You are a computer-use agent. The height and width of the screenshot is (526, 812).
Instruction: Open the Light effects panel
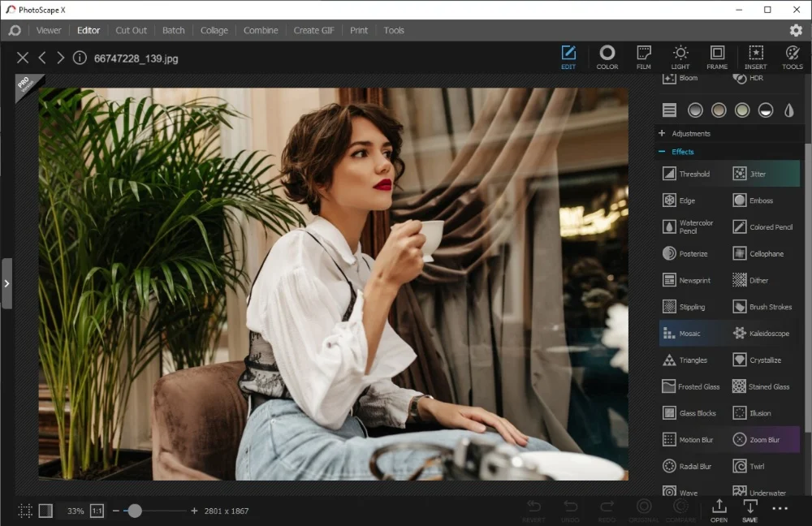click(680, 57)
